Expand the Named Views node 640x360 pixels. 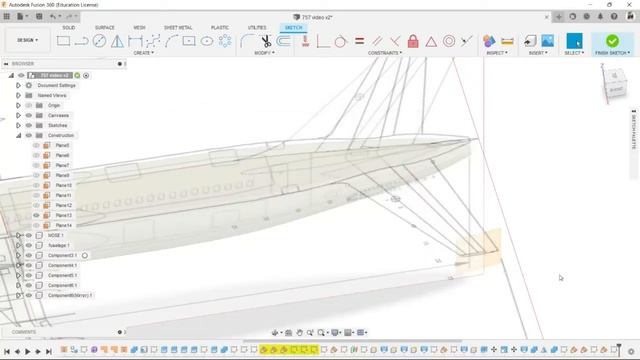coord(18,95)
